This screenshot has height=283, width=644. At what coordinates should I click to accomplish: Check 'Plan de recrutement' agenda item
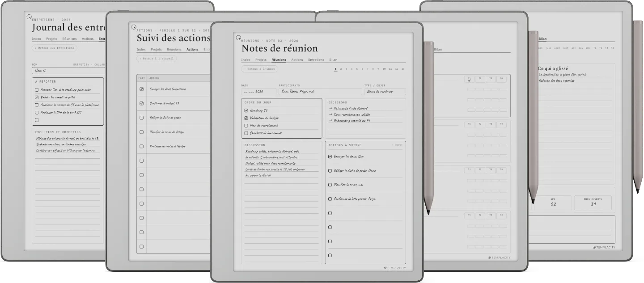pos(246,126)
